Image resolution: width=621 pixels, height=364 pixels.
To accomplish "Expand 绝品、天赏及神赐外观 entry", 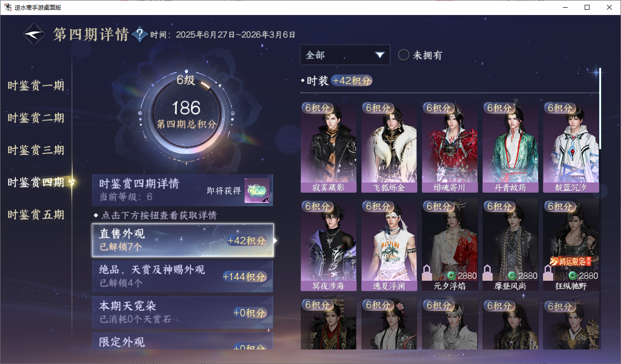I will point(183,276).
